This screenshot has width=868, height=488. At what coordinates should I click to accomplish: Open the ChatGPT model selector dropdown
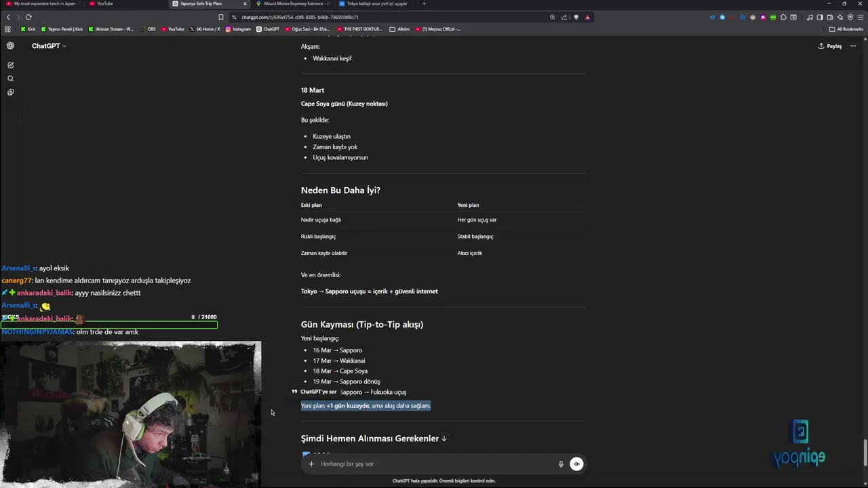[49, 46]
